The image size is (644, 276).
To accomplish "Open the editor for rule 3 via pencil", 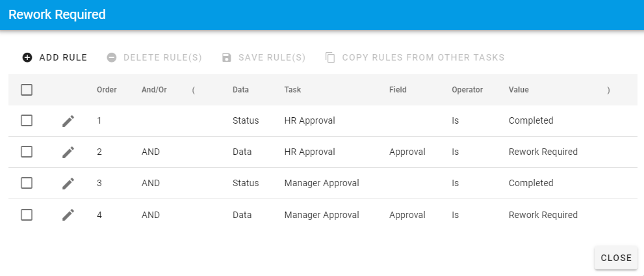I will [x=68, y=184].
